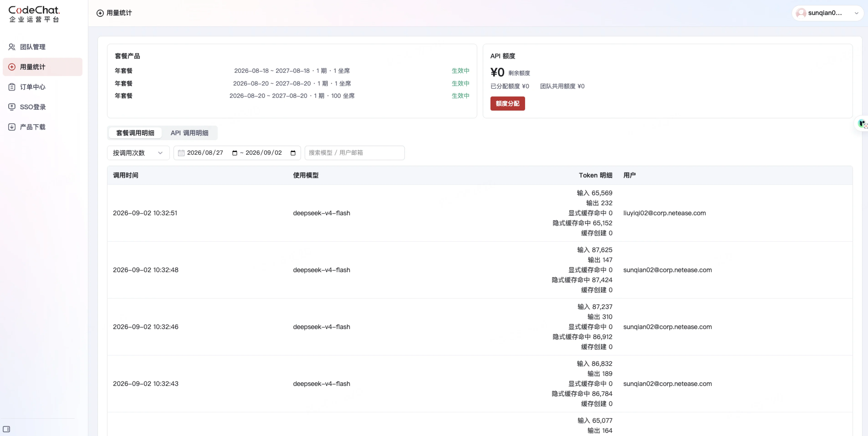Screen dimensions: 868x436
Task: Switch to 套餐调用明细 tab
Action: [135, 133]
